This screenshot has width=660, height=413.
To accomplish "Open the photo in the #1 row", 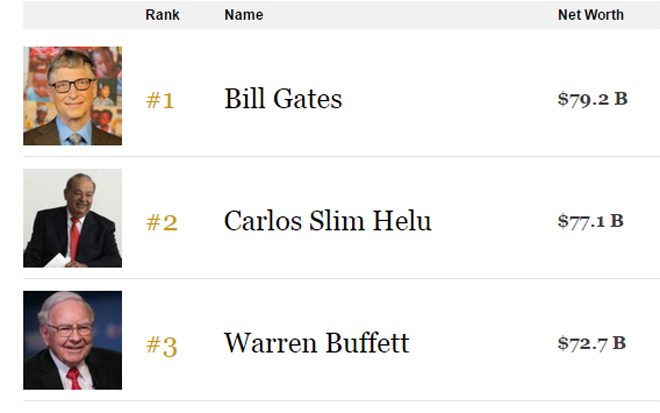I will pyautogui.click(x=72, y=96).
